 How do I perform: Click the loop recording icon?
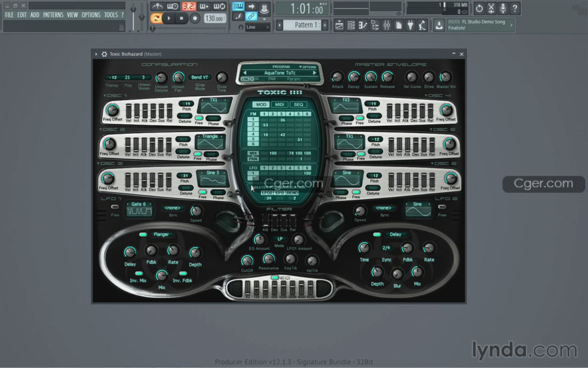coord(219,7)
